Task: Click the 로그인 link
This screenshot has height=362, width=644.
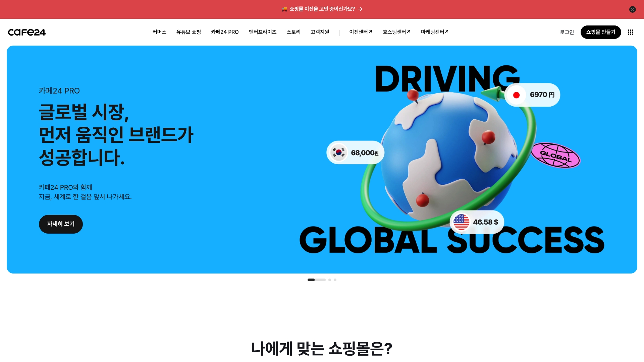Action: pos(567,32)
